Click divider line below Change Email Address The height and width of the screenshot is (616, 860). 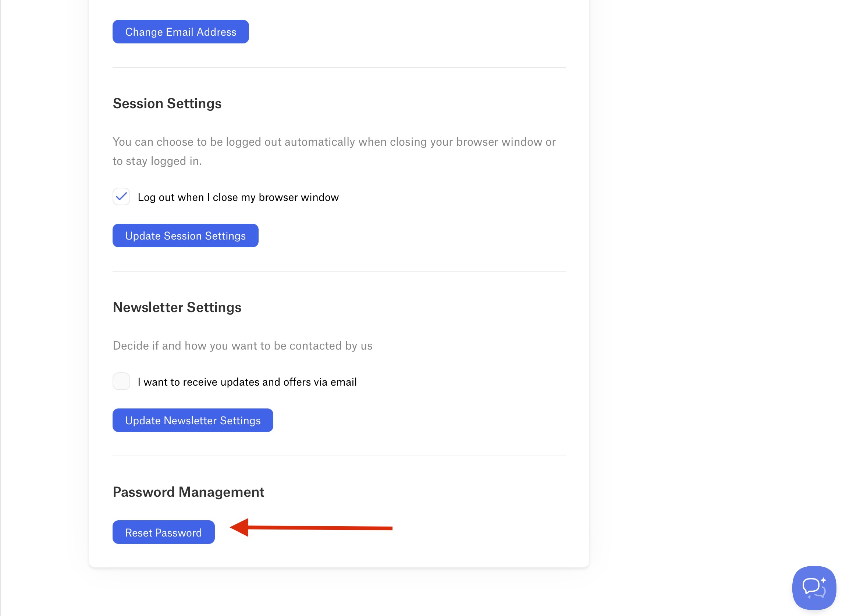(339, 67)
